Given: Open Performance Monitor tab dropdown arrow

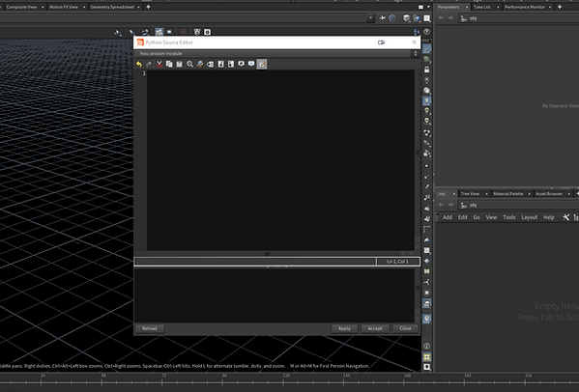Looking at the screenshot, I should coord(550,7).
